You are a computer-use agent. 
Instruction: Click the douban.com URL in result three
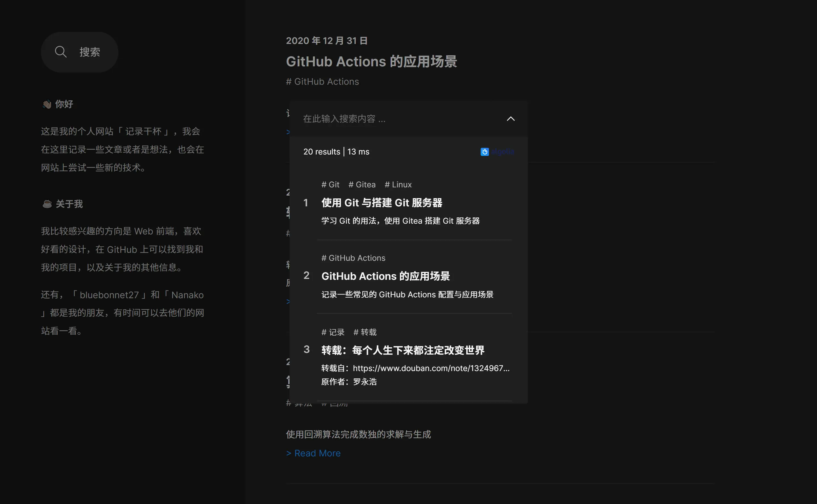(x=431, y=368)
